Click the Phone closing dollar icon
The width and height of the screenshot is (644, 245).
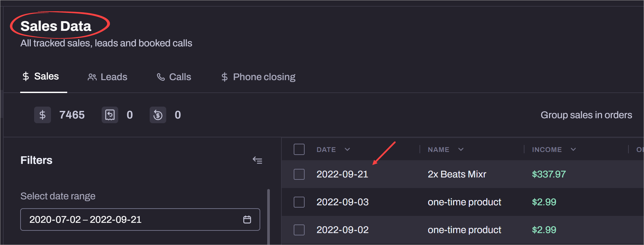pyautogui.click(x=224, y=77)
